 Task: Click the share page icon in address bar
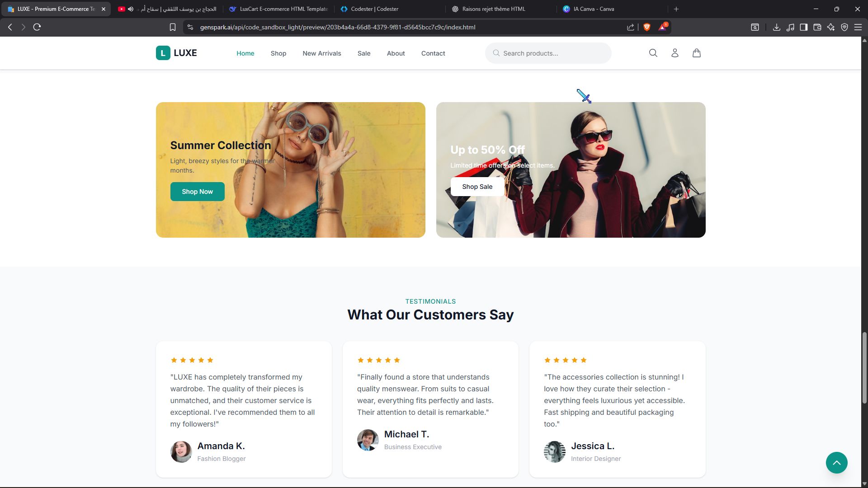click(x=630, y=27)
